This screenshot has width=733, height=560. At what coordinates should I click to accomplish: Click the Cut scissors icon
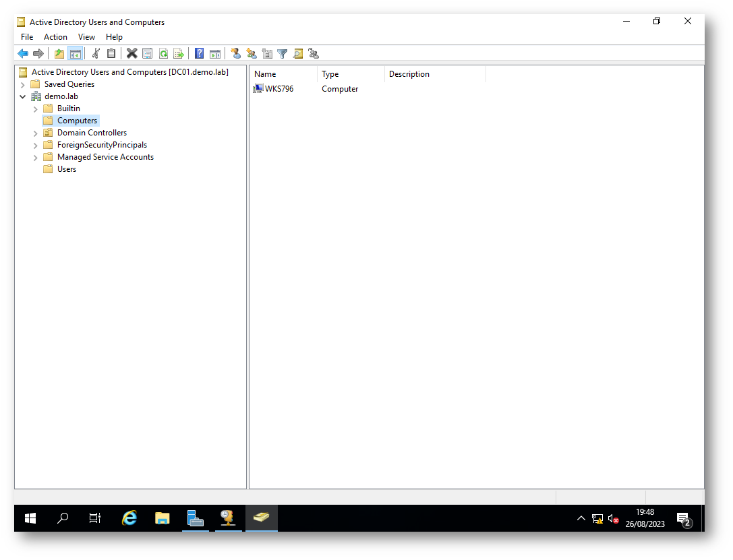(x=96, y=54)
